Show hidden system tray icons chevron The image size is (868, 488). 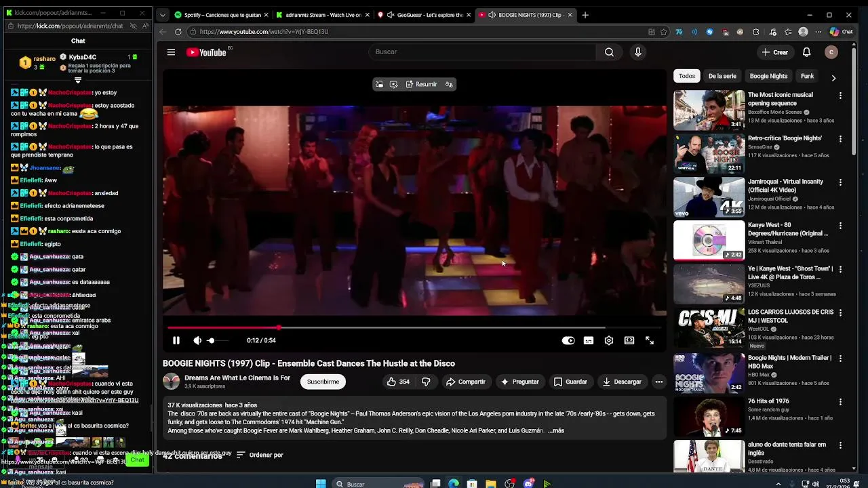click(778, 483)
